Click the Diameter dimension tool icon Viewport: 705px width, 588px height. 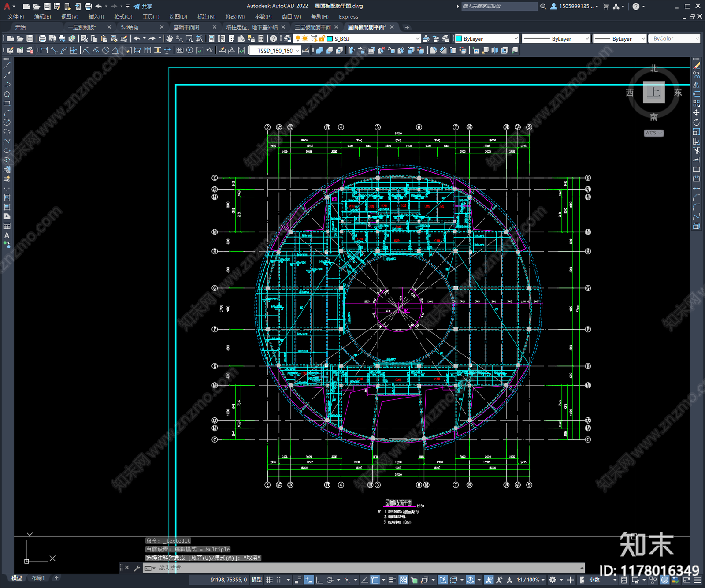click(106, 50)
